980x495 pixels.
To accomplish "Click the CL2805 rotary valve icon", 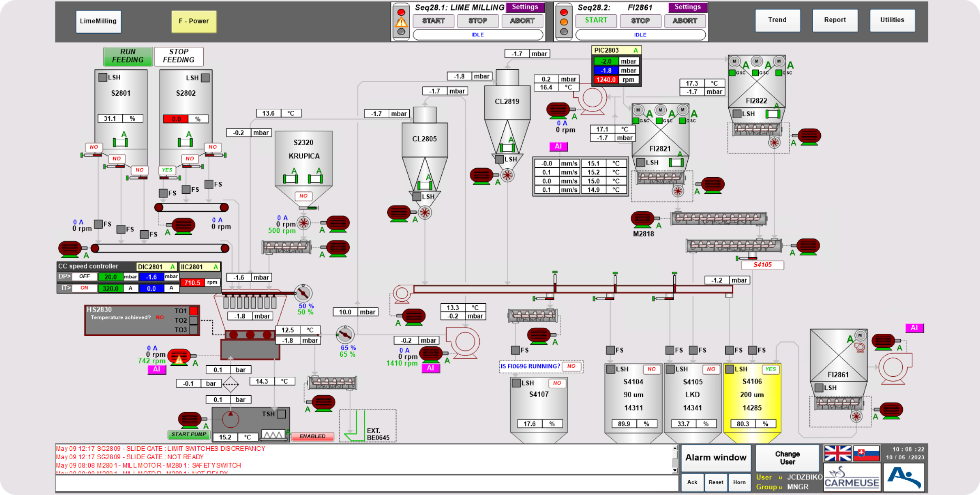I will 425,213.
